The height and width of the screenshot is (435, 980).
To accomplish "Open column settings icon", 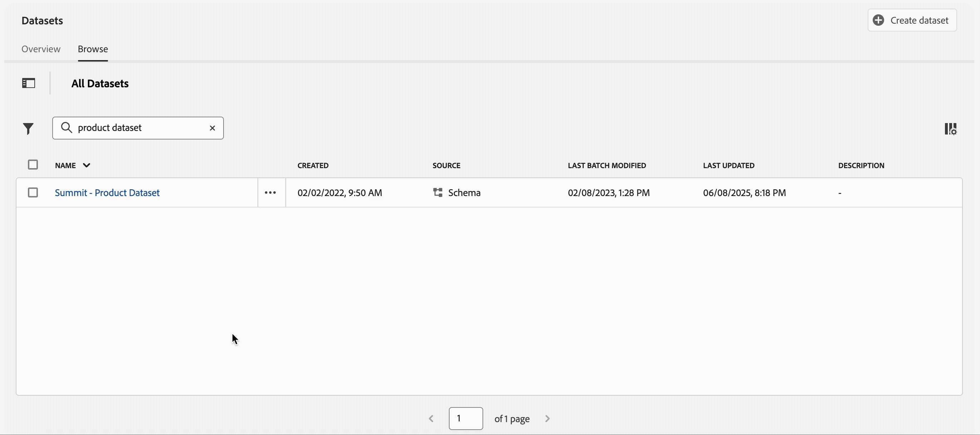I will (x=950, y=129).
